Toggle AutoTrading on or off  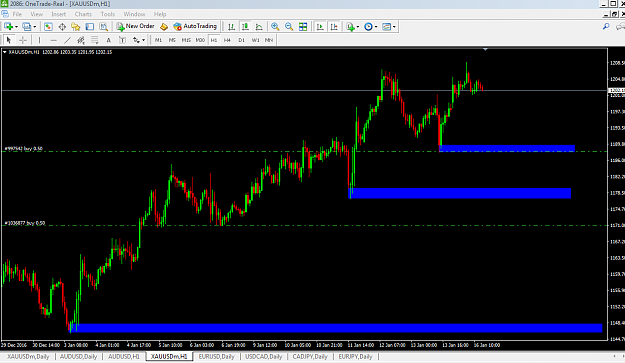pyautogui.click(x=195, y=26)
